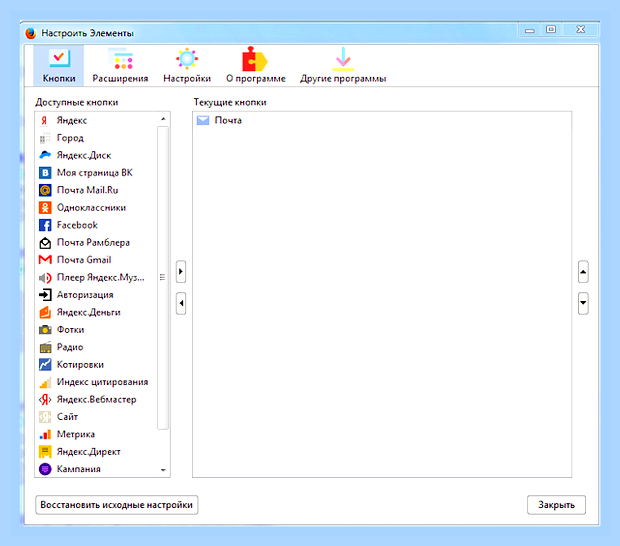Select the Моя страница ВК icon
The height and width of the screenshot is (546, 620).
[x=45, y=173]
